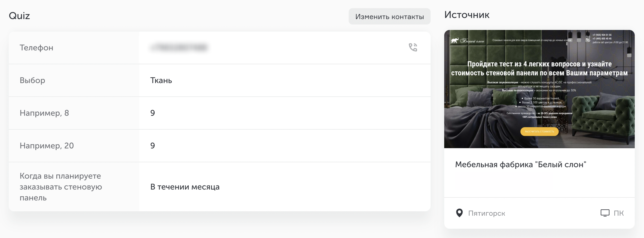Click the Источник section heading
This screenshot has height=238, width=644.
467,15
